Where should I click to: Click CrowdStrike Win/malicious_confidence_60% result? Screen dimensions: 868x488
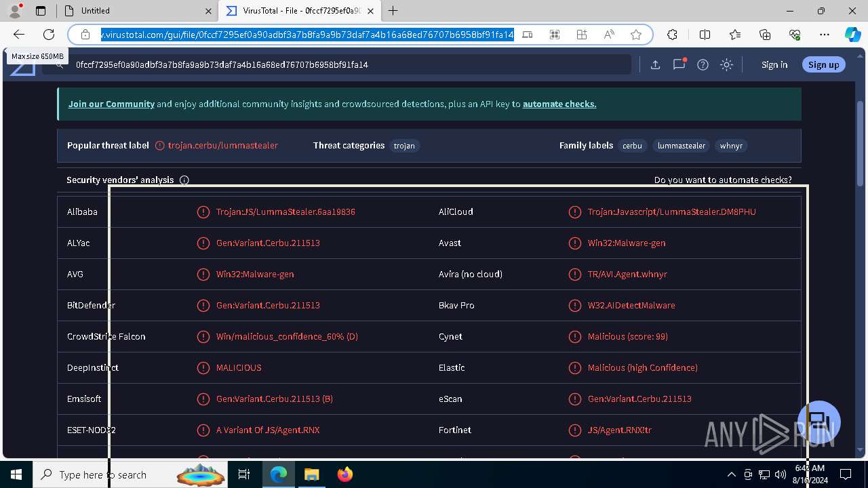(x=287, y=336)
